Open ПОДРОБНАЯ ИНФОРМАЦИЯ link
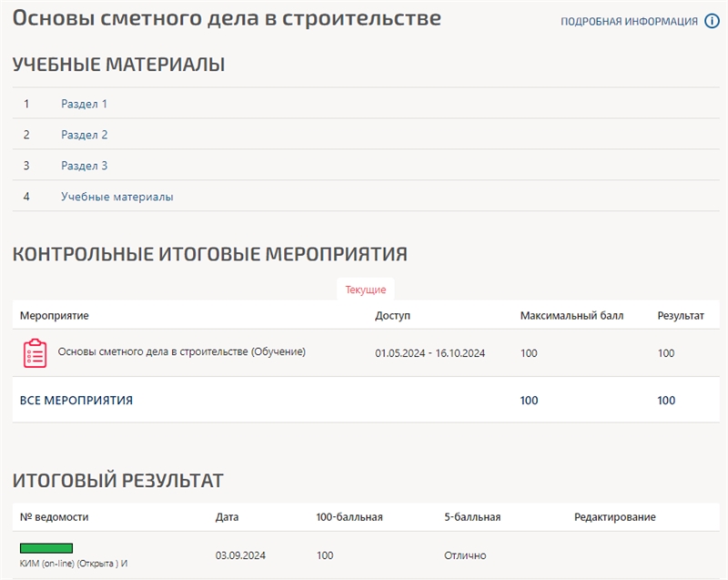The width and height of the screenshot is (728, 580). 629,21
